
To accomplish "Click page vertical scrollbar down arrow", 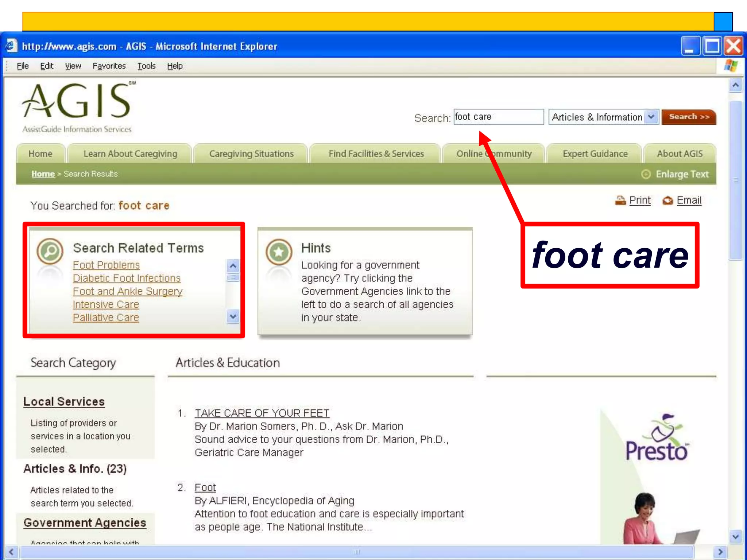I will (736, 537).
